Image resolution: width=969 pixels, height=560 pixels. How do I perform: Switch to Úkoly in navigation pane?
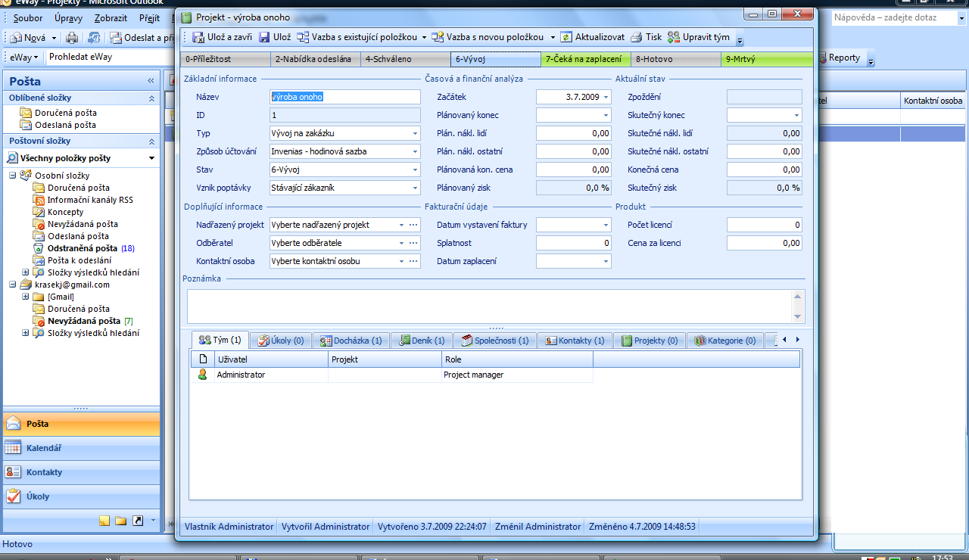tap(80, 496)
